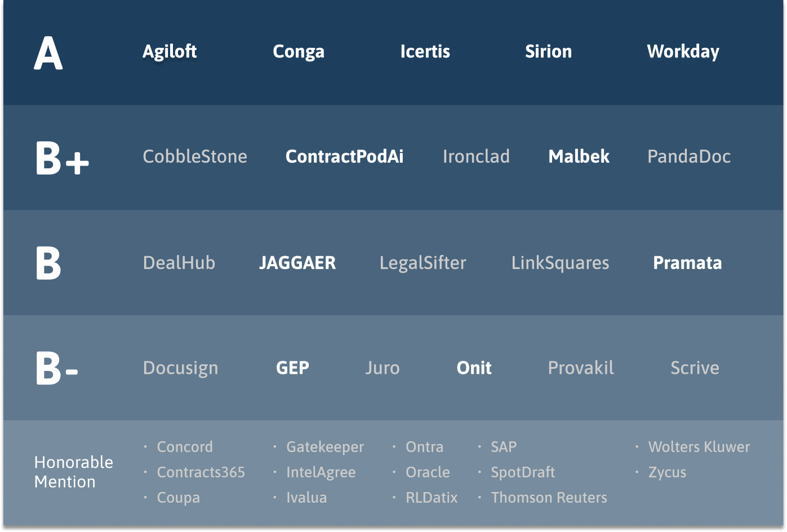The image size is (787, 532).
Task: Click the Agiloft vendor name
Action: (x=170, y=52)
